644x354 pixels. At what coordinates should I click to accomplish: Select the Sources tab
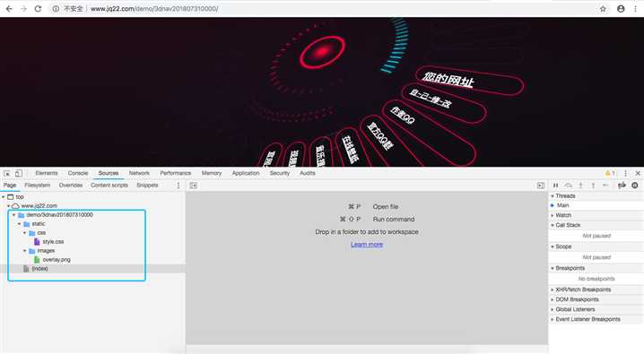(x=109, y=173)
